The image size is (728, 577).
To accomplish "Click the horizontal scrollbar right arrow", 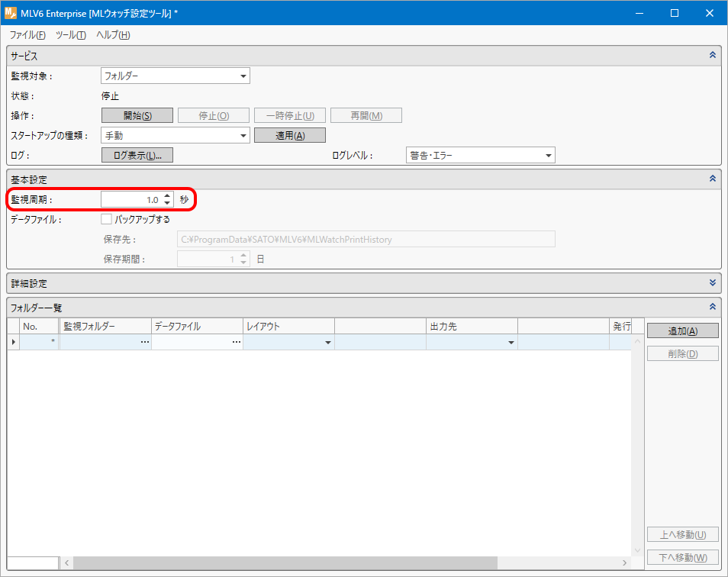I will 624,563.
